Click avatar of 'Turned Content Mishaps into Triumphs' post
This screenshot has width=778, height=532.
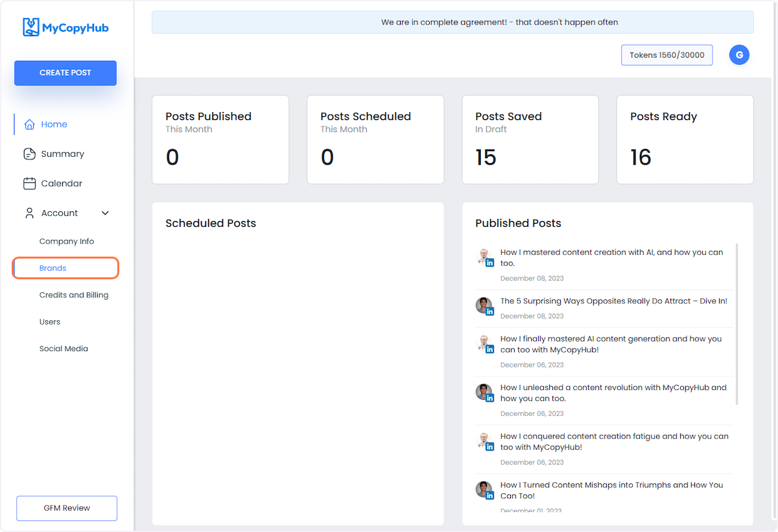tap(485, 490)
